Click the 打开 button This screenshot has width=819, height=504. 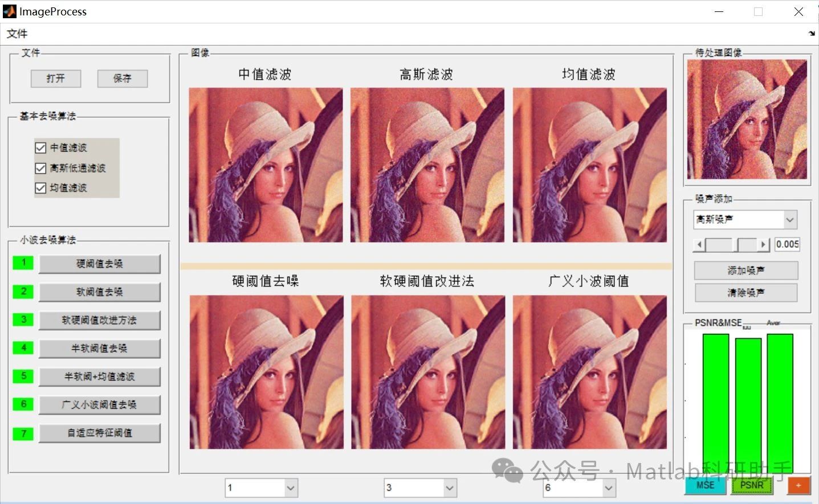pos(56,78)
